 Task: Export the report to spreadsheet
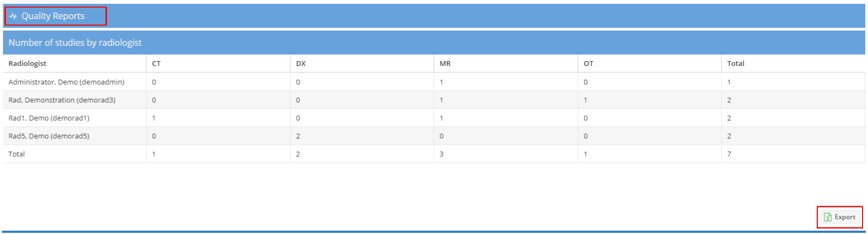pyautogui.click(x=840, y=217)
